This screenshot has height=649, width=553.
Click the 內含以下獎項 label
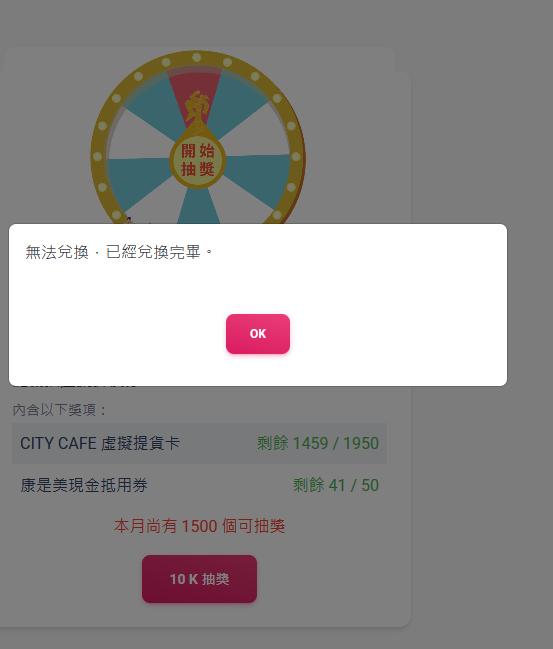[x=60, y=410]
